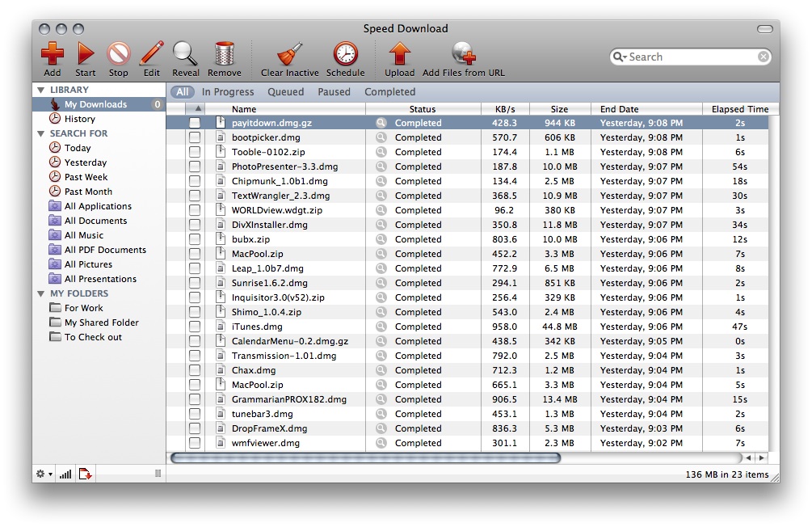This screenshot has height=527, width=812.
Task: Check the box next to Chipmunk_1.0b1.dmg
Action: tap(195, 181)
